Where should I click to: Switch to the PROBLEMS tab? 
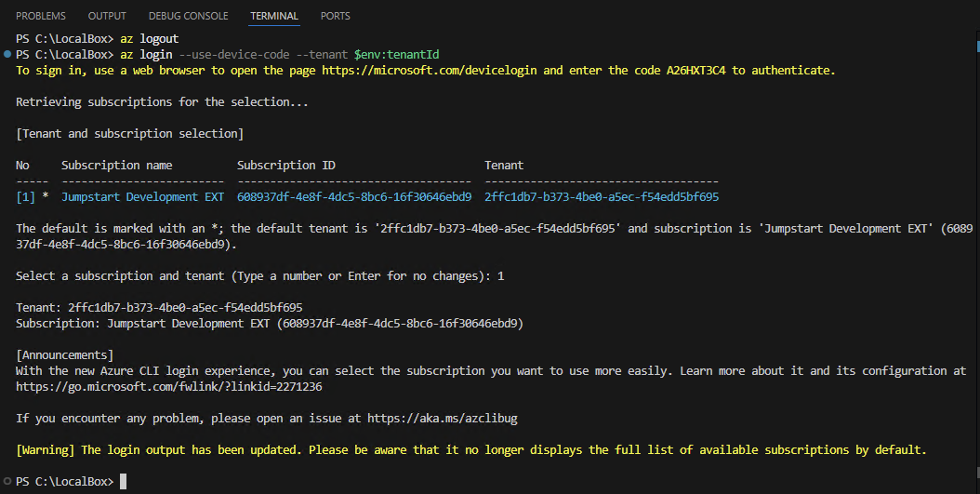point(41,16)
